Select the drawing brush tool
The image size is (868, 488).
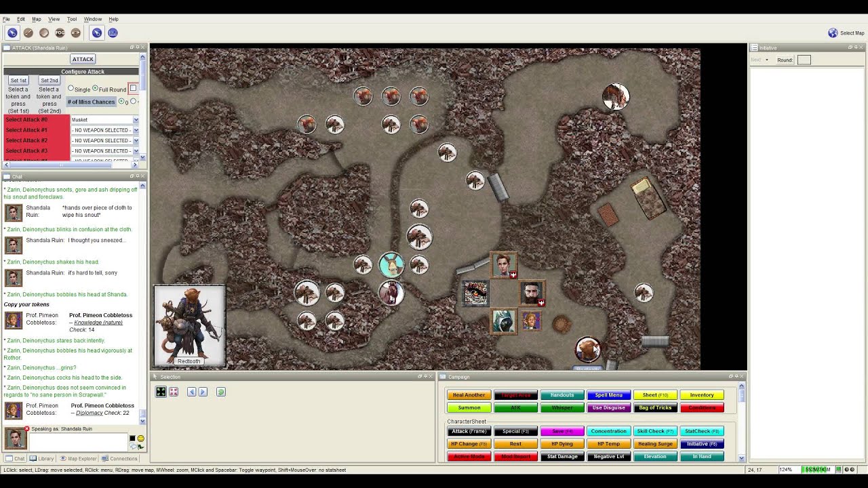28,33
